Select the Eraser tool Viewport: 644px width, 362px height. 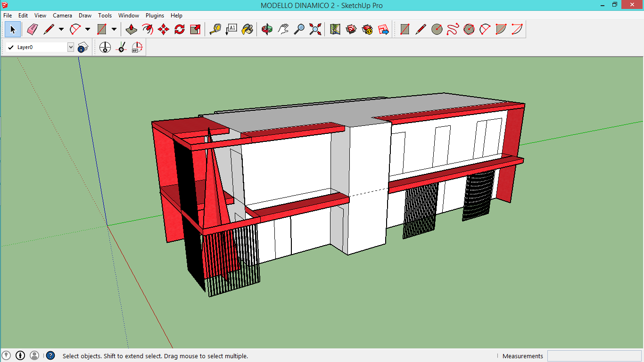pos(31,29)
